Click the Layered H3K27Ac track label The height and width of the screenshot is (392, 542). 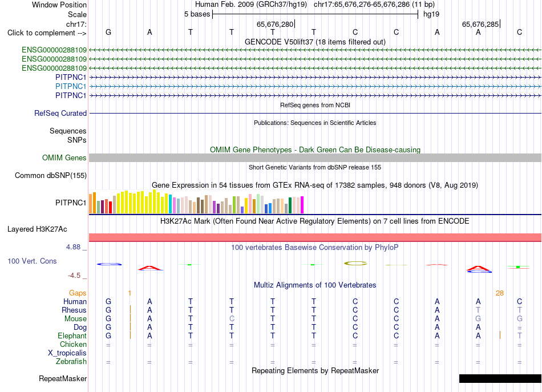point(37,229)
